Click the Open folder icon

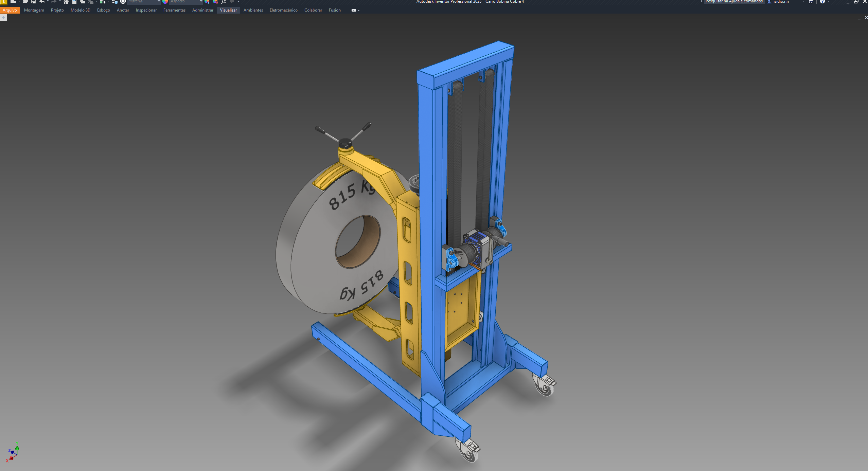click(x=25, y=2)
